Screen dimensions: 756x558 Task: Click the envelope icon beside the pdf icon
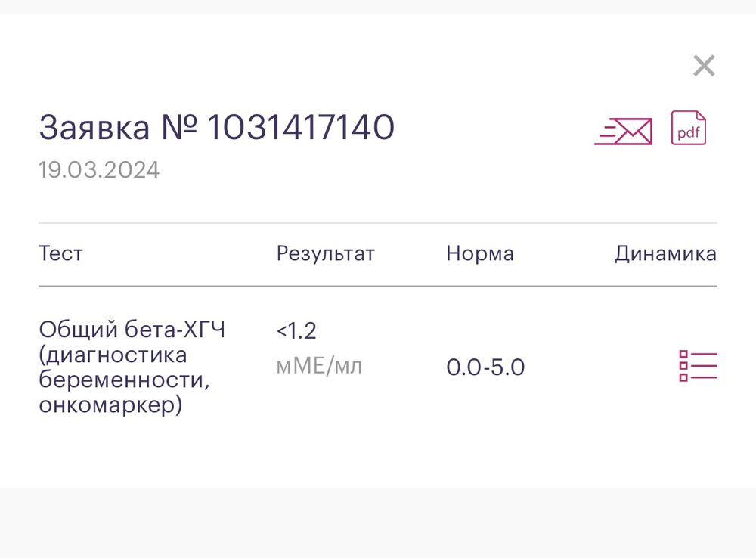click(x=623, y=129)
